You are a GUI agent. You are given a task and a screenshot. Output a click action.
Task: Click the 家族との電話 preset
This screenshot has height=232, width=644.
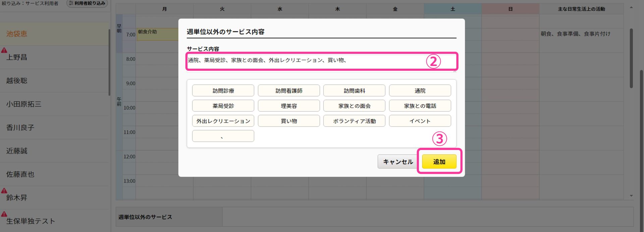(420, 106)
